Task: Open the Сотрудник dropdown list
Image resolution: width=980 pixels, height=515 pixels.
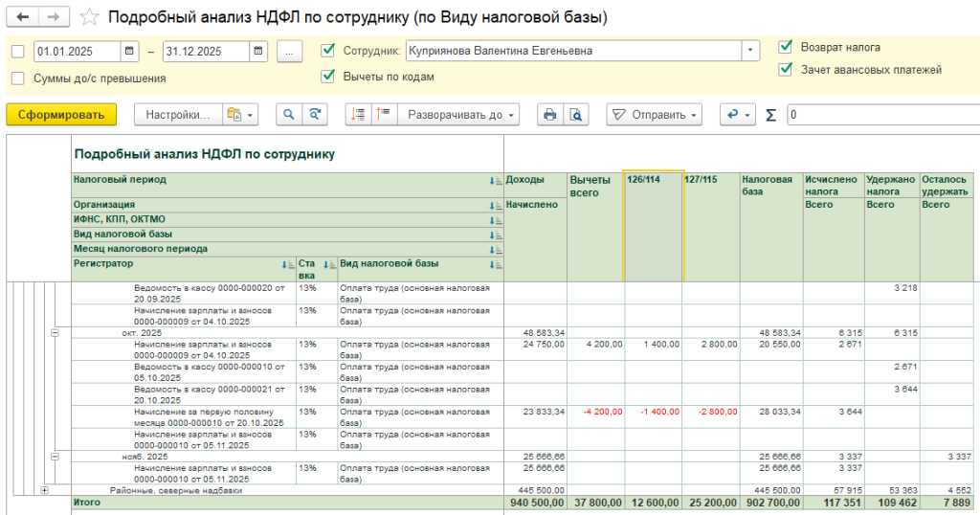Action: [751, 51]
